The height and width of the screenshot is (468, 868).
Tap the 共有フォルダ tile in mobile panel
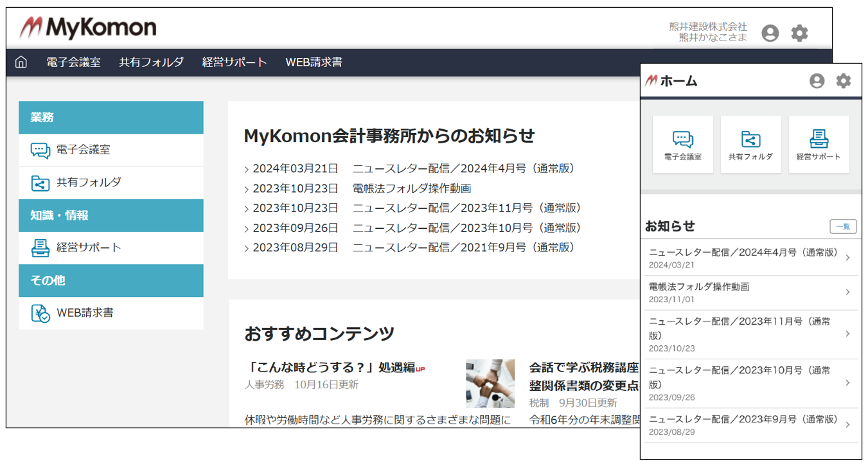point(750,145)
